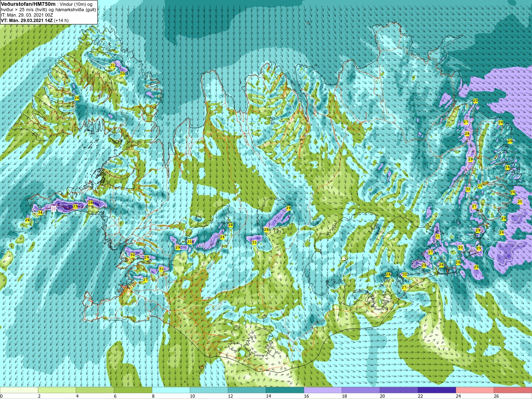The image size is (532, 399).
Task: Click the 12–14 m/s teal legend swatch
Action: [x=247, y=390]
